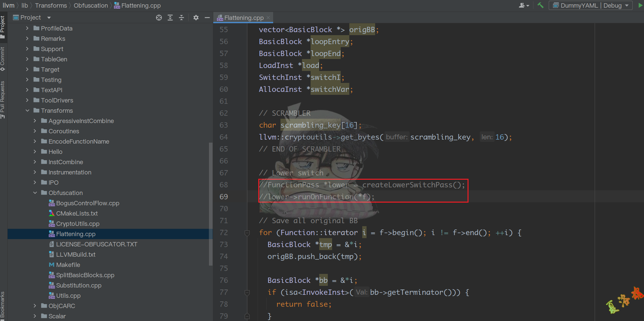The width and height of the screenshot is (644, 321).
Task: Hide the Project panel with minus icon
Action: pos(207,18)
